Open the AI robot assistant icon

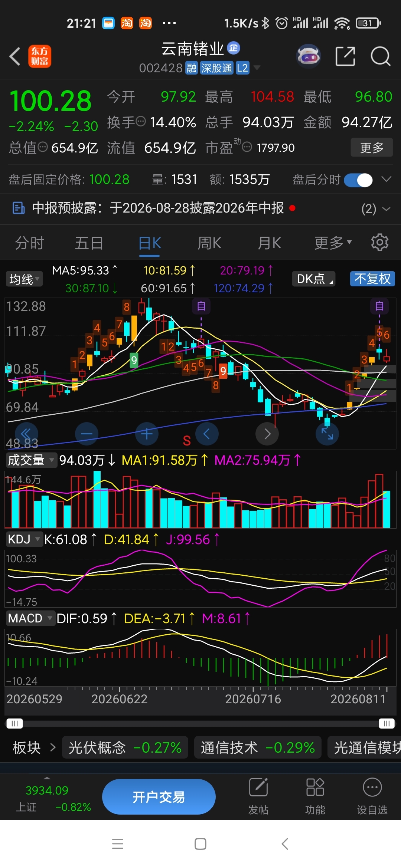click(x=309, y=56)
